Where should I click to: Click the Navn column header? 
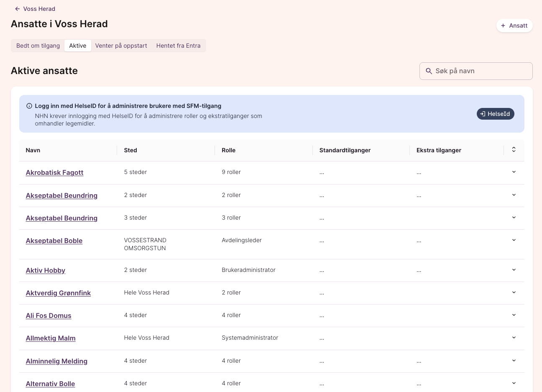(x=33, y=150)
